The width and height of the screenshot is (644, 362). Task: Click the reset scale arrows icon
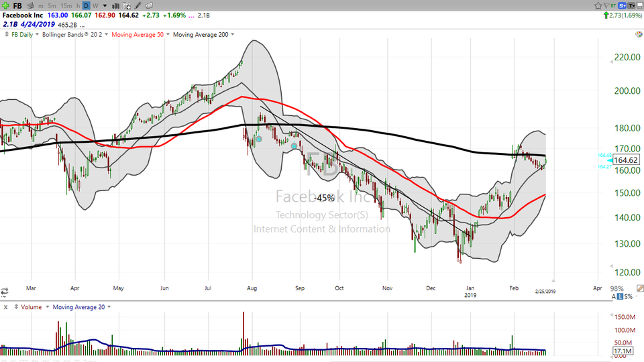[x=5, y=292]
